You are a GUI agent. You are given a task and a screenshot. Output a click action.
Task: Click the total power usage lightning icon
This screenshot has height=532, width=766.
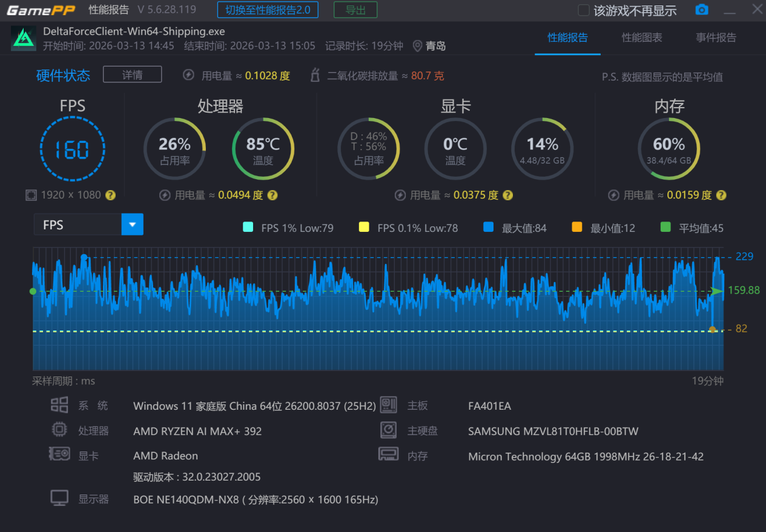pos(189,76)
